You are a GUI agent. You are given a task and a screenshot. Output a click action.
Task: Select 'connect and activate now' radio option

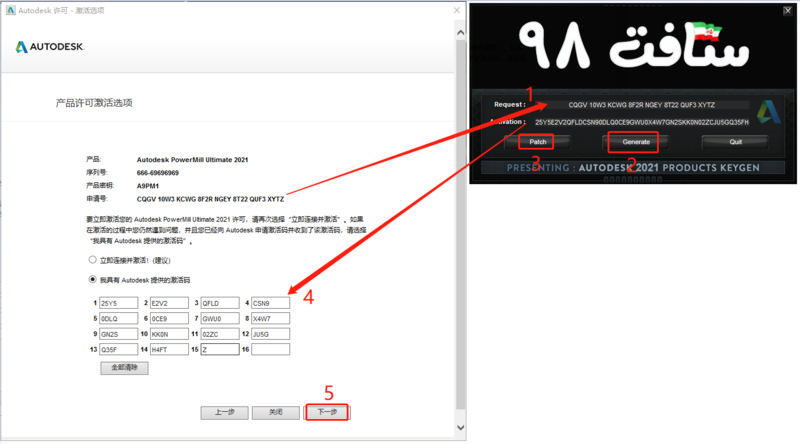[x=92, y=260]
